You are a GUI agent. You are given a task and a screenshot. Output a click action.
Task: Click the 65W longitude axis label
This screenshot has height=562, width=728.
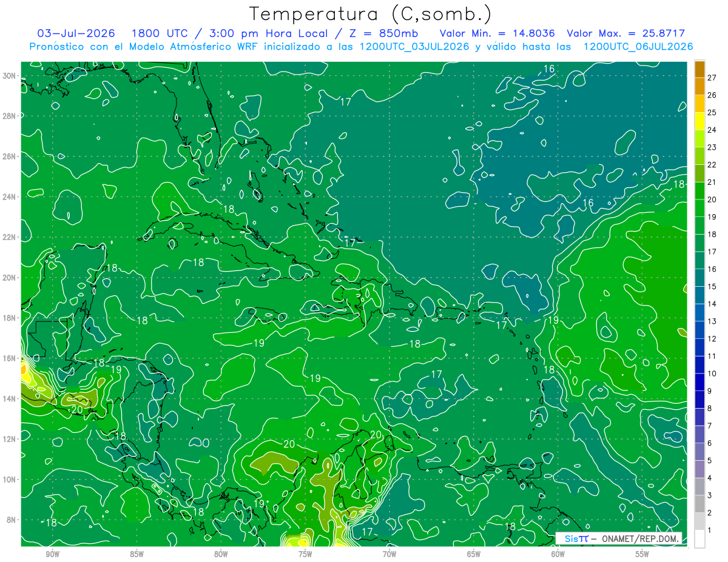[x=474, y=554]
